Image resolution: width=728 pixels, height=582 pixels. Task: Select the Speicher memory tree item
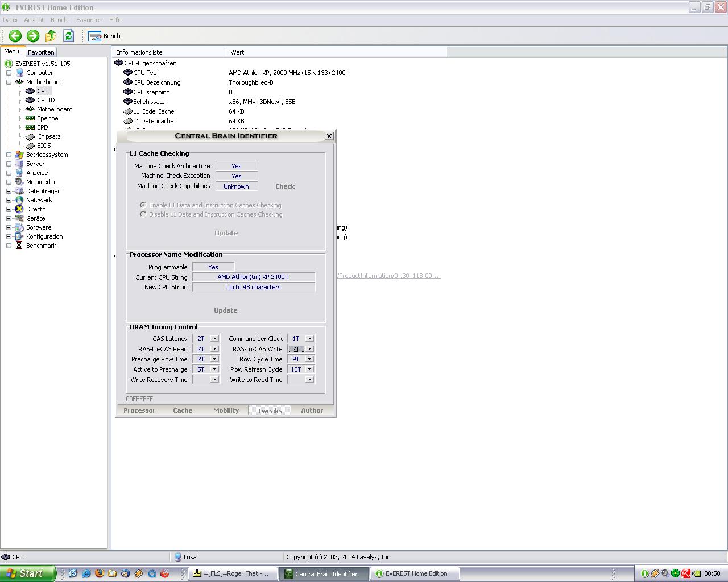[x=48, y=118]
